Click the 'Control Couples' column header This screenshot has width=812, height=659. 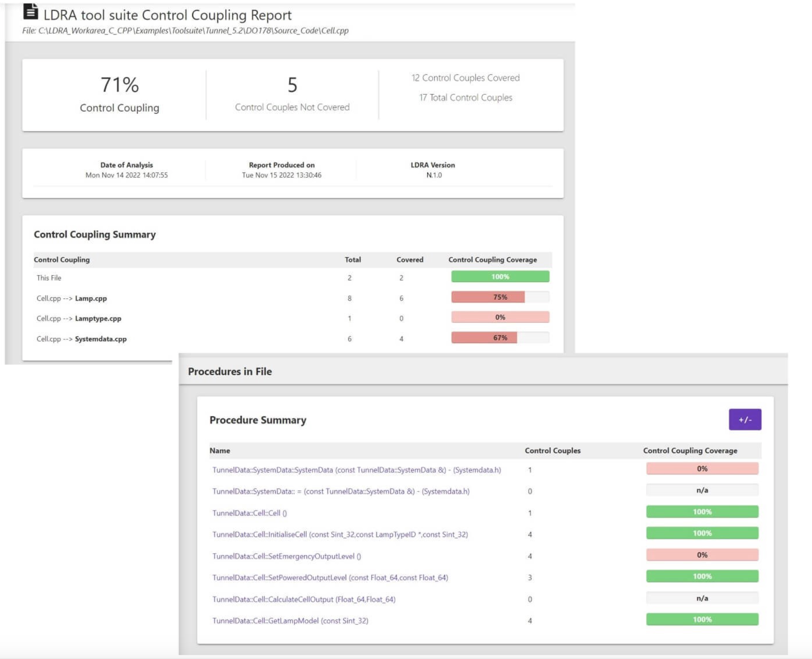[552, 451]
